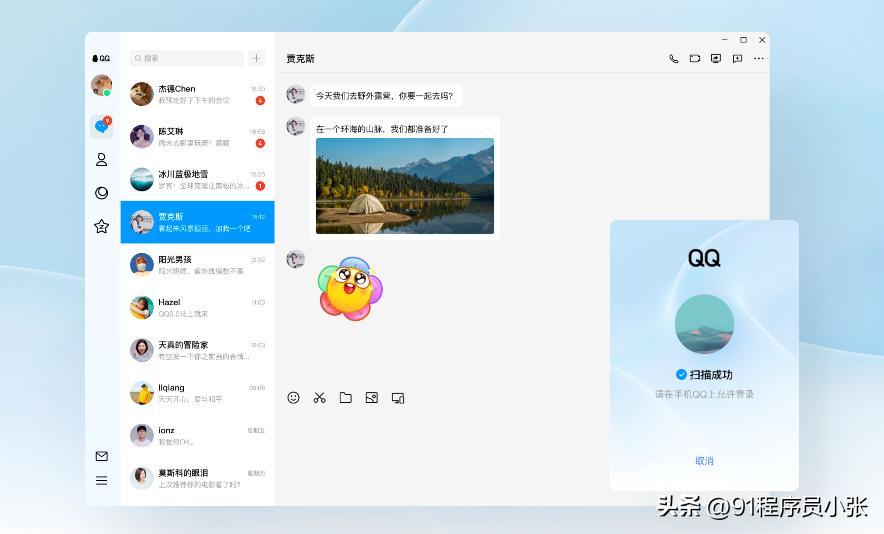This screenshot has width=884, height=534.
Task: Click 扫描成功 checkmark in login window
Action: click(x=681, y=374)
